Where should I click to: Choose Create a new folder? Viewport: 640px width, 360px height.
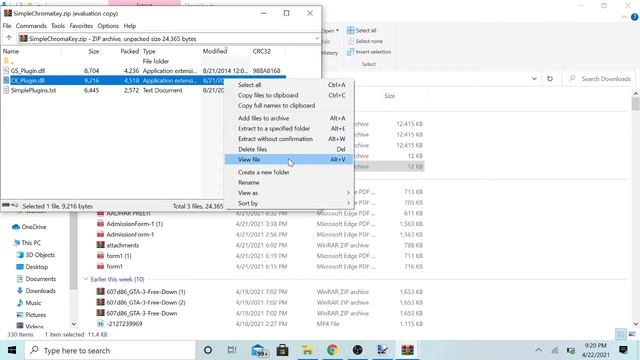tap(289, 172)
